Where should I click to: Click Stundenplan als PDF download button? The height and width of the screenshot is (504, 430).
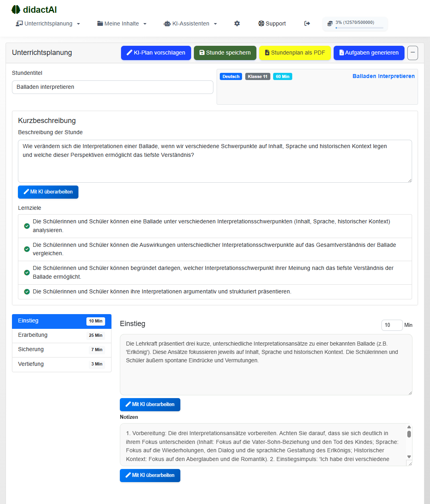tap(295, 53)
